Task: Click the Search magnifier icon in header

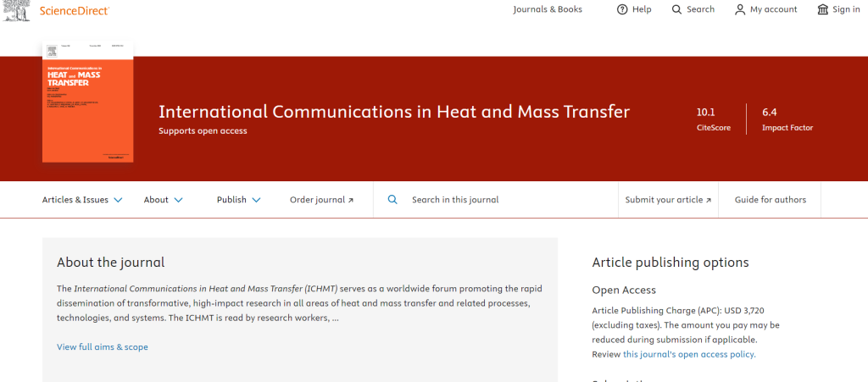Action: 676,9
